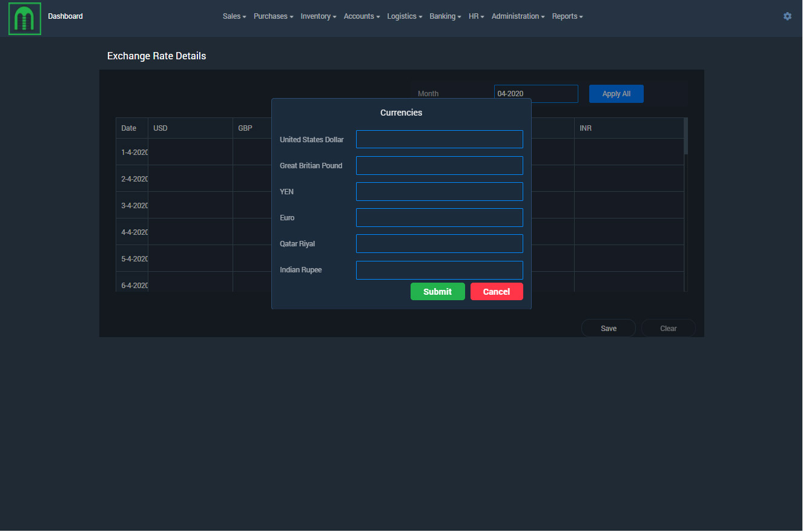Click the Currencies dialog title
Screen dimensions: 803x532
pyautogui.click(x=401, y=113)
